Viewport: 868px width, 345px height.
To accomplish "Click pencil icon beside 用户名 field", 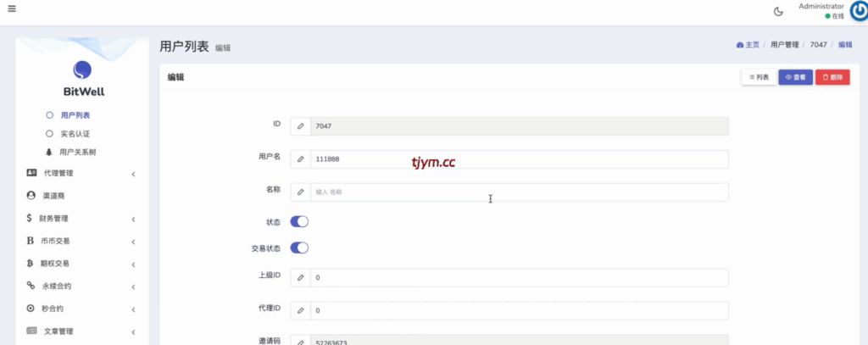I will pyautogui.click(x=301, y=159).
